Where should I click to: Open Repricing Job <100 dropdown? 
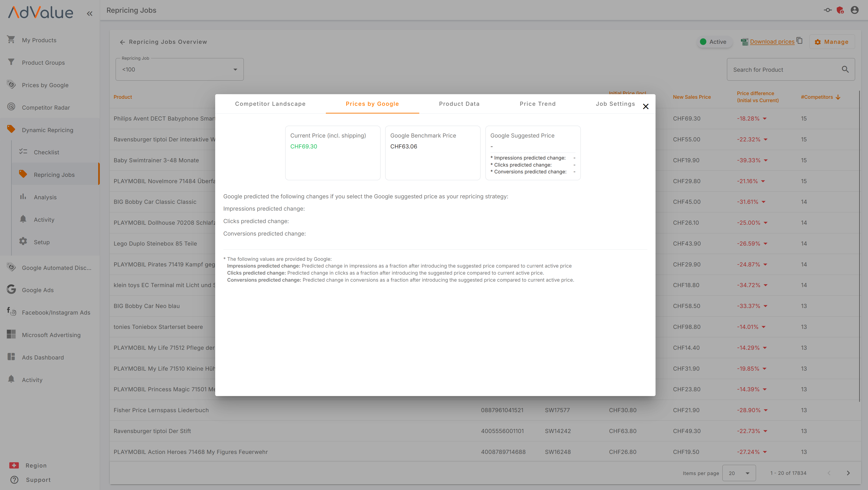click(180, 69)
